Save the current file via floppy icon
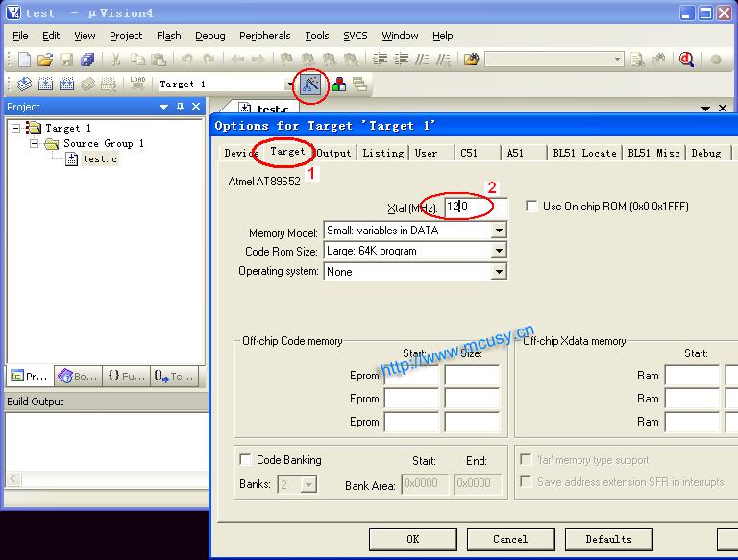 [66, 60]
